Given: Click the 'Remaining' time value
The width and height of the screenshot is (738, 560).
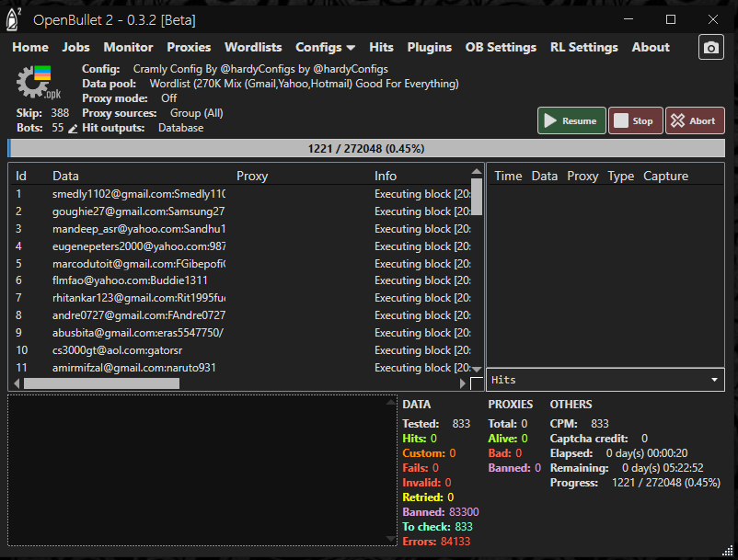Looking at the screenshot, I should [663, 468].
